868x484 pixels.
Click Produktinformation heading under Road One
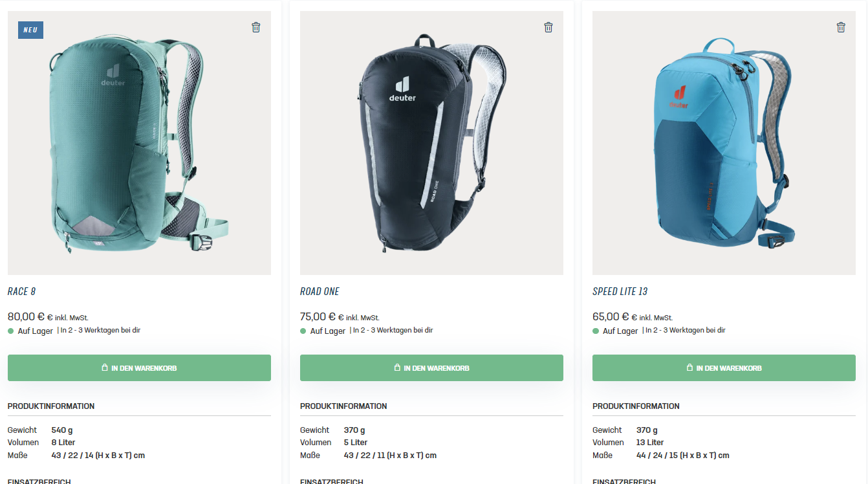[343, 406]
